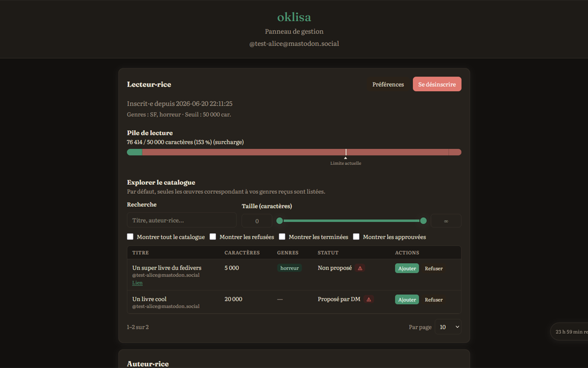This screenshot has width=588, height=368.
Task: Click the @test-alice@mastodon.social header handle
Action: tap(294, 44)
